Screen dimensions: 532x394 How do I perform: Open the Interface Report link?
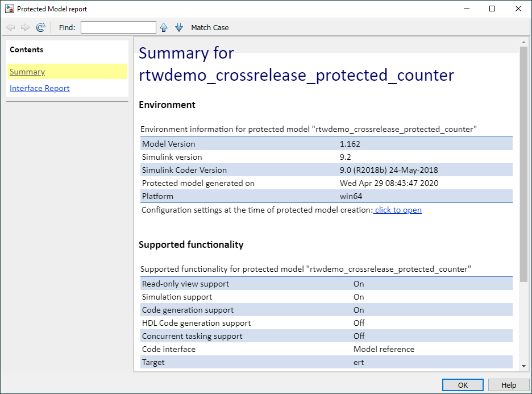point(39,88)
